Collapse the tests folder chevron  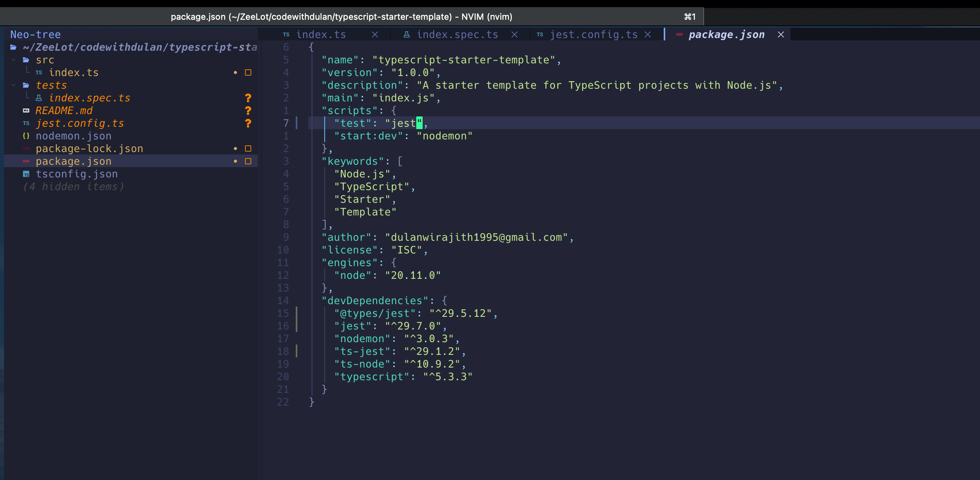click(x=13, y=85)
